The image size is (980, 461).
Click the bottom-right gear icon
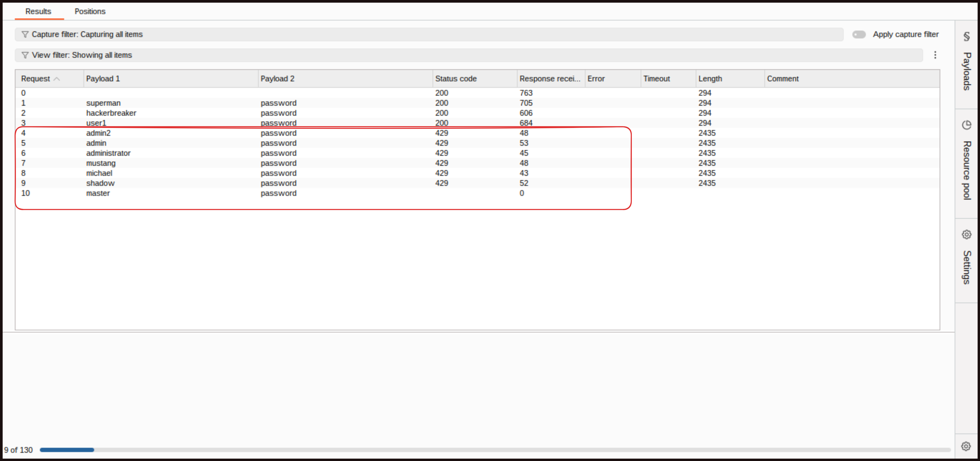(x=965, y=446)
